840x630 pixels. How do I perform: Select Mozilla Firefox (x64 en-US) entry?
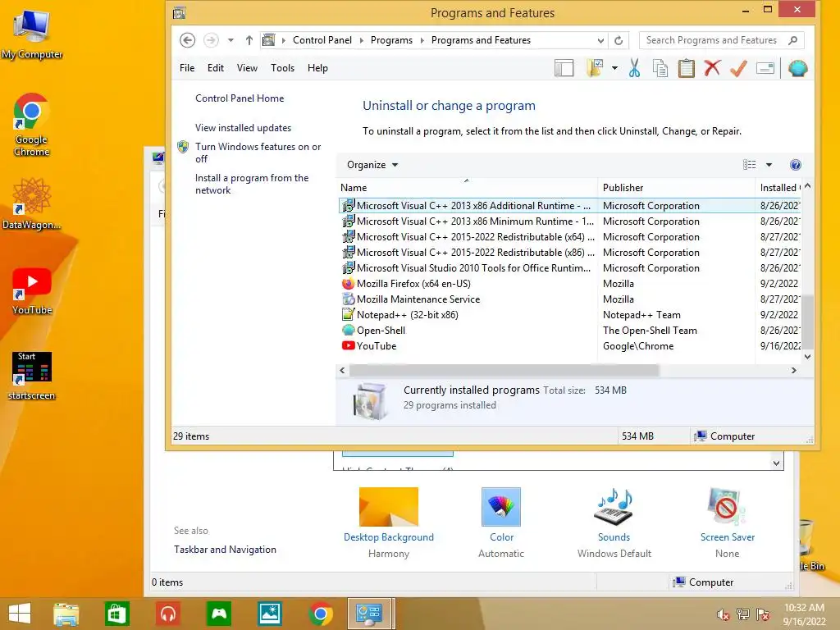[x=569, y=283]
